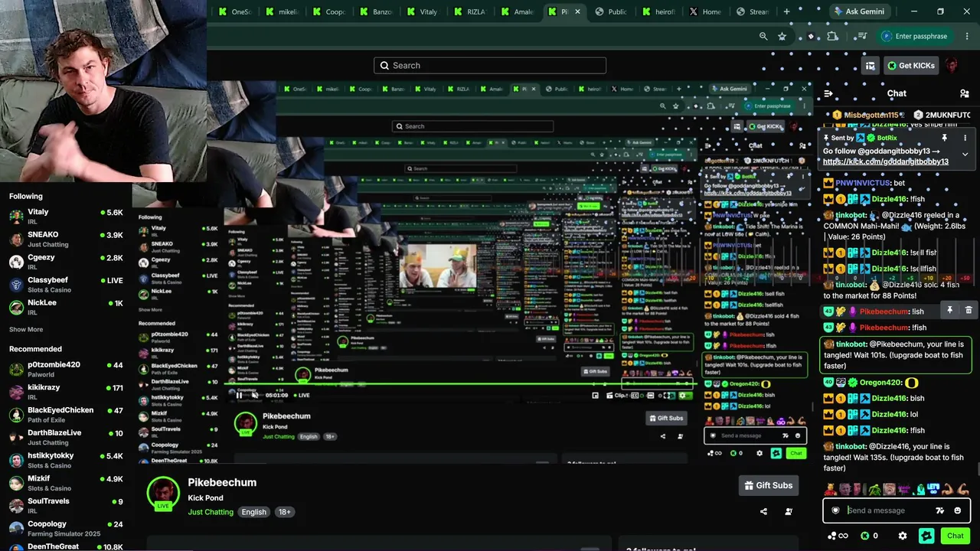Open the media controls toolbar icon
Viewport: 980px width, 551px height.
click(x=862, y=36)
